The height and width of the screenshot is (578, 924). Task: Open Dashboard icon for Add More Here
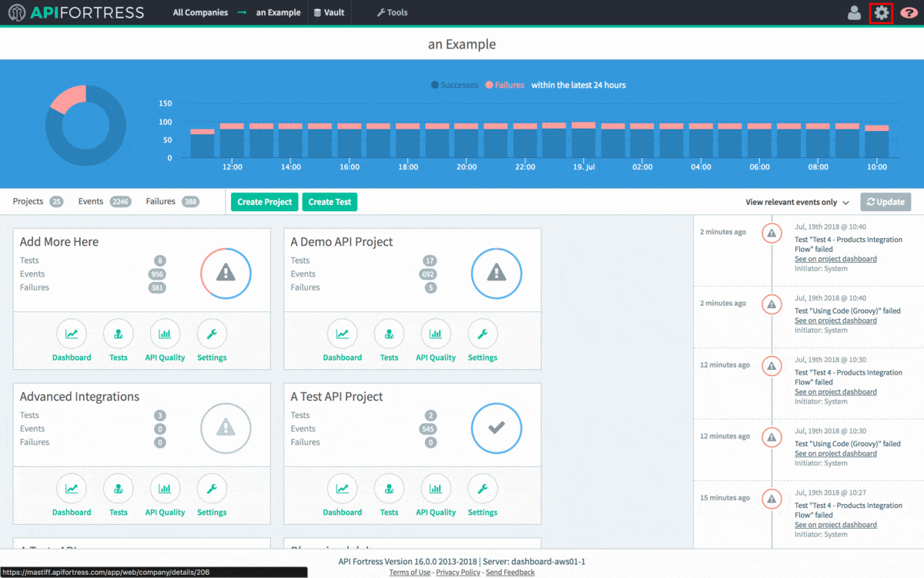[72, 334]
